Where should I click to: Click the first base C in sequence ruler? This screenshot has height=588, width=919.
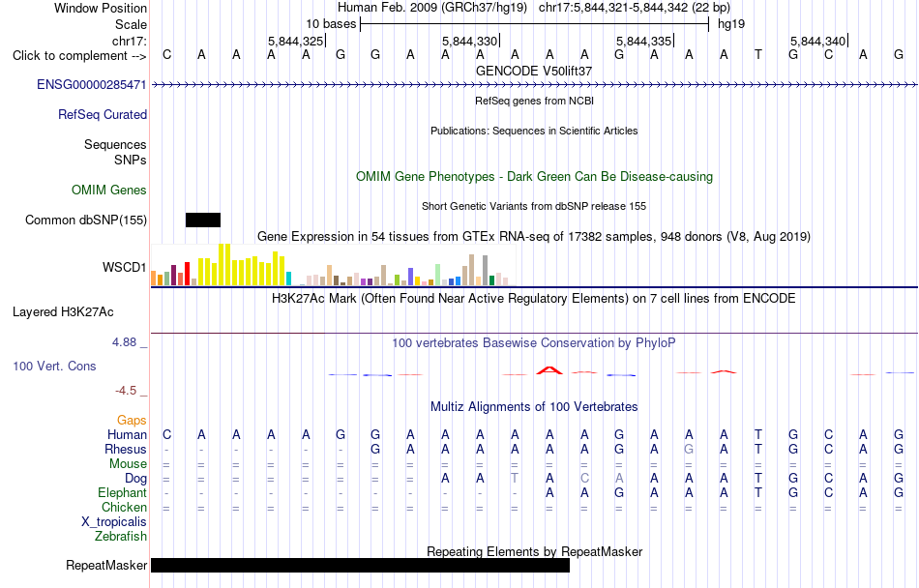coord(167,54)
